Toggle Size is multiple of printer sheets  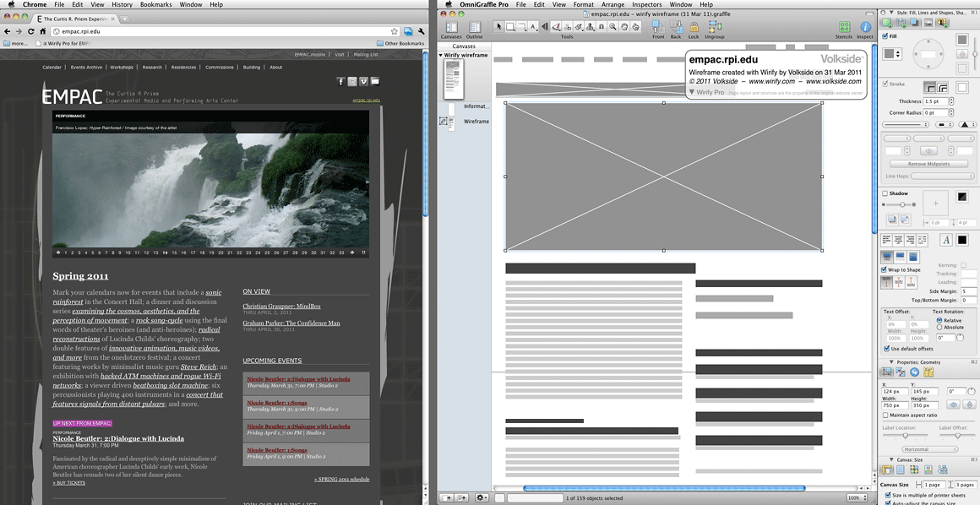click(888, 495)
